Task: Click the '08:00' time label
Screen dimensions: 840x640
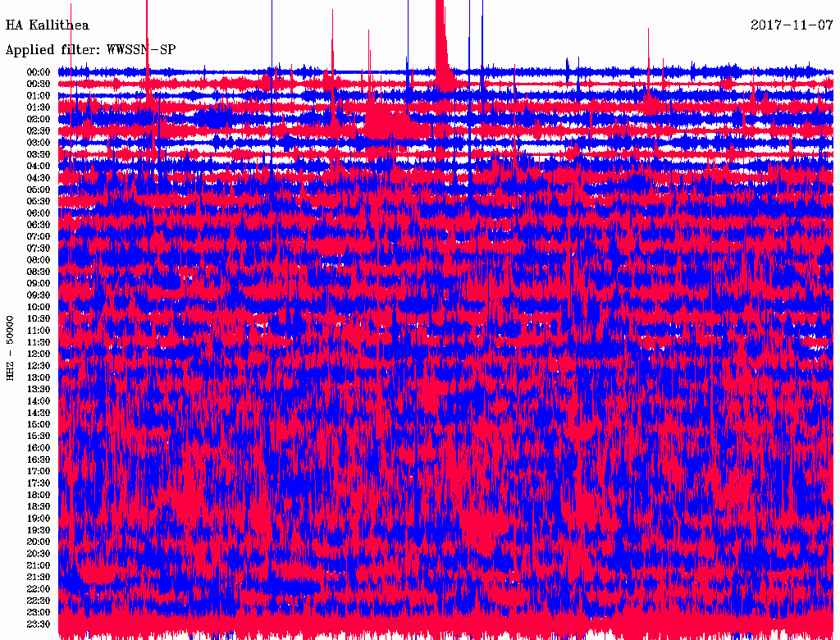Action: (x=39, y=260)
